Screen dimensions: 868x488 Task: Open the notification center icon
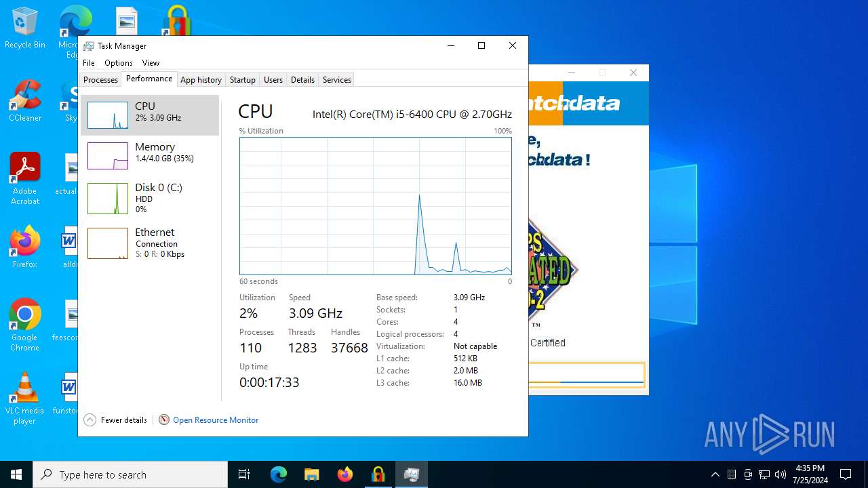846,474
